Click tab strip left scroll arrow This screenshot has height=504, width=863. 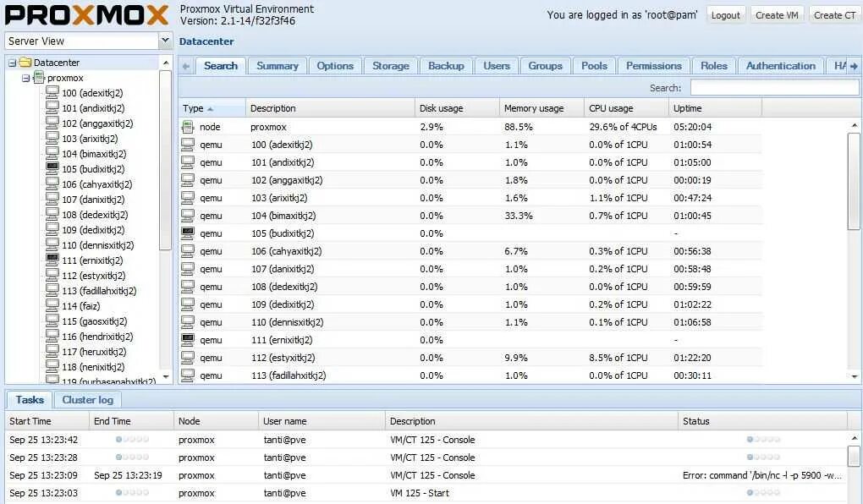186,66
